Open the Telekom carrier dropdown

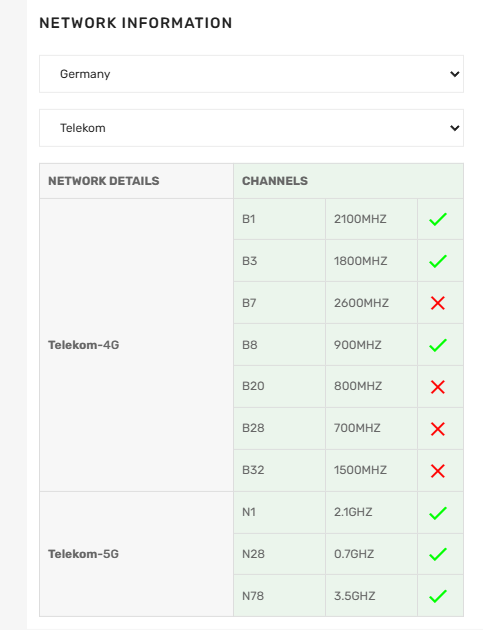(x=251, y=128)
